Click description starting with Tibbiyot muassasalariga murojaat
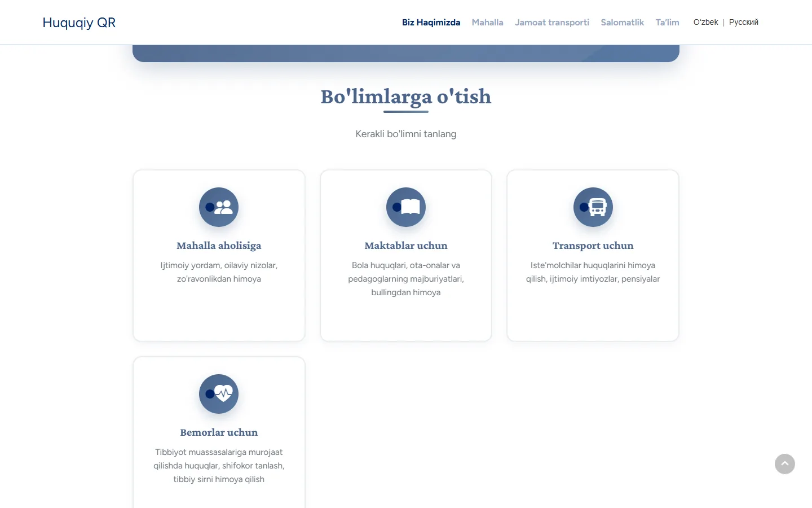The height and width of the screenshot is (508, 812). click(219, 466)
